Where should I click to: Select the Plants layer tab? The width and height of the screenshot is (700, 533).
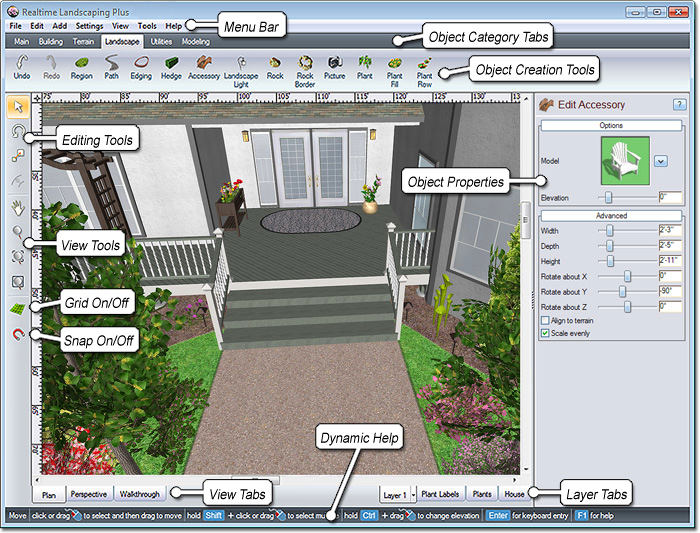pyautogui.click(x=482, y=494)
